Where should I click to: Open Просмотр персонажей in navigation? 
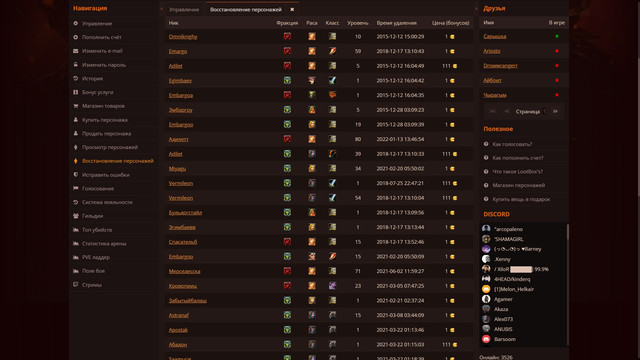pos(110,147)
